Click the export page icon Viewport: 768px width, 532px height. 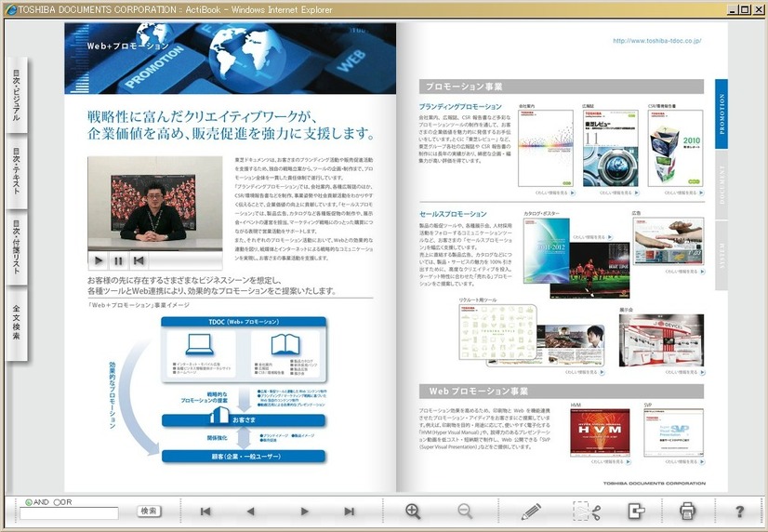(x=636, y=511)
